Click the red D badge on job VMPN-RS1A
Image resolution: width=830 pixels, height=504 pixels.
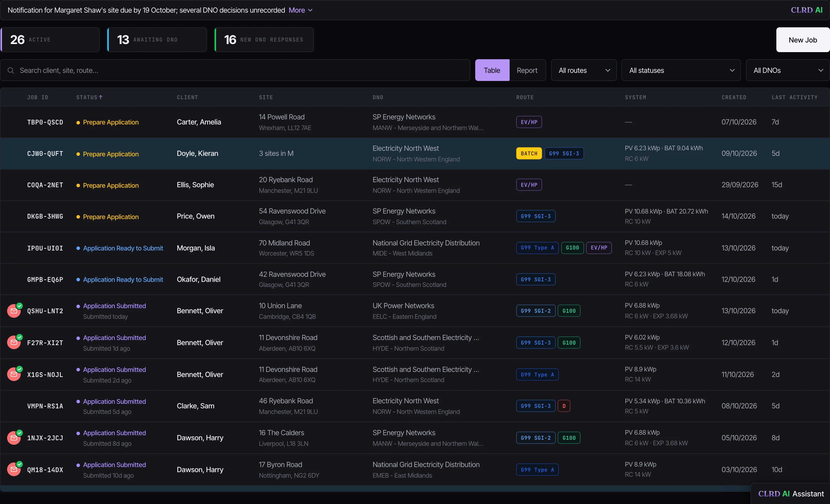(x=564, y=406)
